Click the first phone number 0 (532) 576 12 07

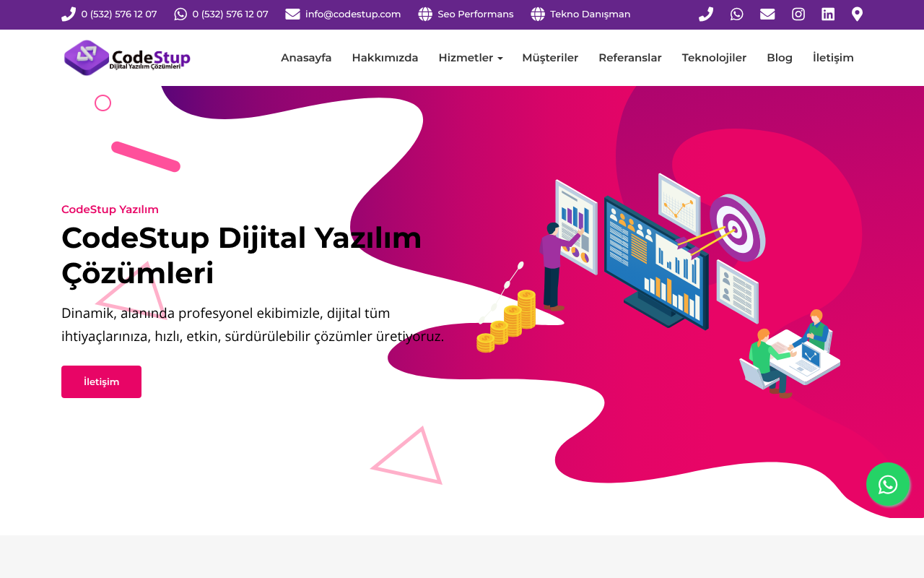(119, 14)
